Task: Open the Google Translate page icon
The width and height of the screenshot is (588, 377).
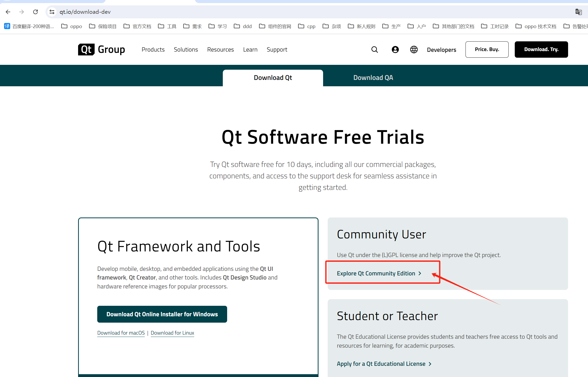Action: pos(578,12)
